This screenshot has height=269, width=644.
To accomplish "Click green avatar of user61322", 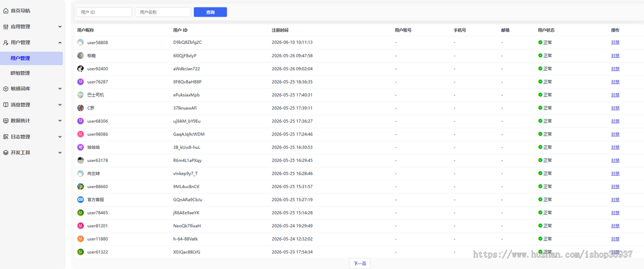I will [x=80, y=252].
